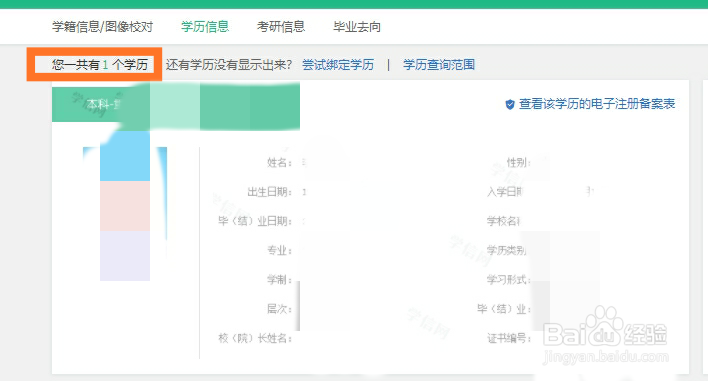
Task: Go to the 毕业去向 tab
Action: [357, 27]
